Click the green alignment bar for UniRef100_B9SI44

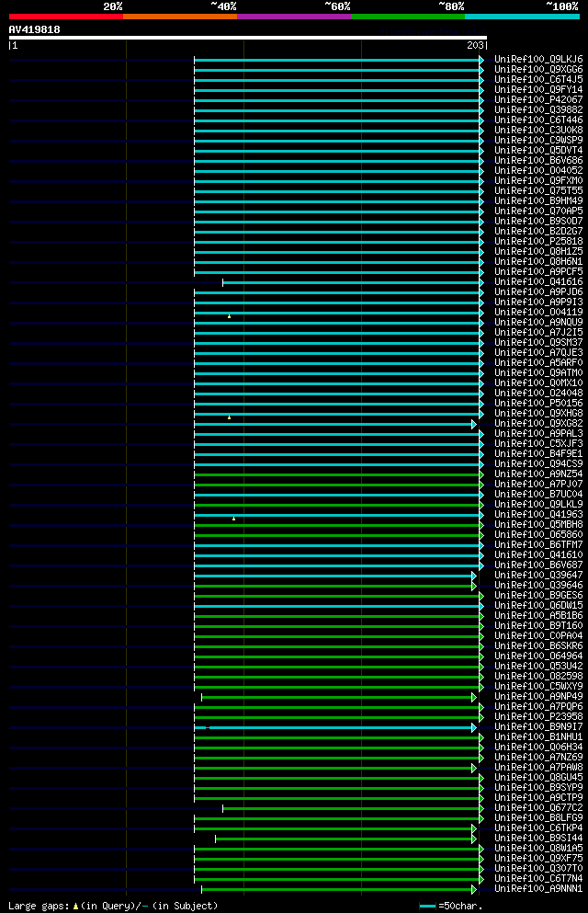click(346, 839)
